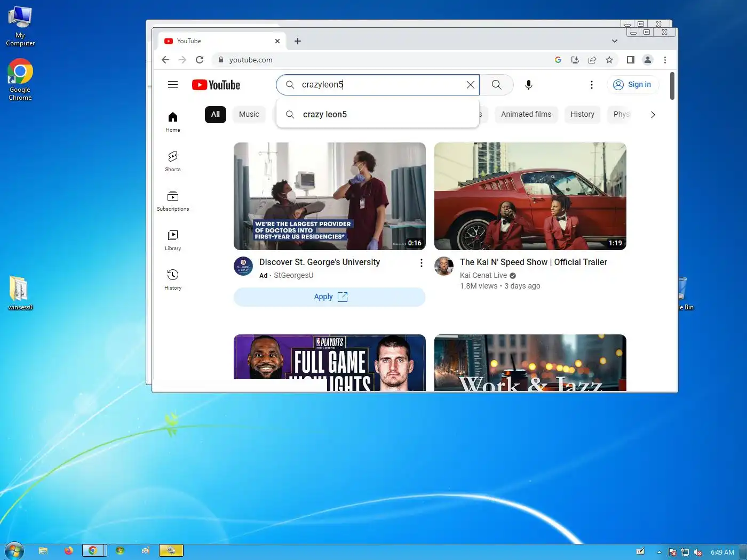Open the Kai Cenat Live channel link
The width and height of the screenshot is (747, 560).
pyautogui.click(x=483, y=275)
